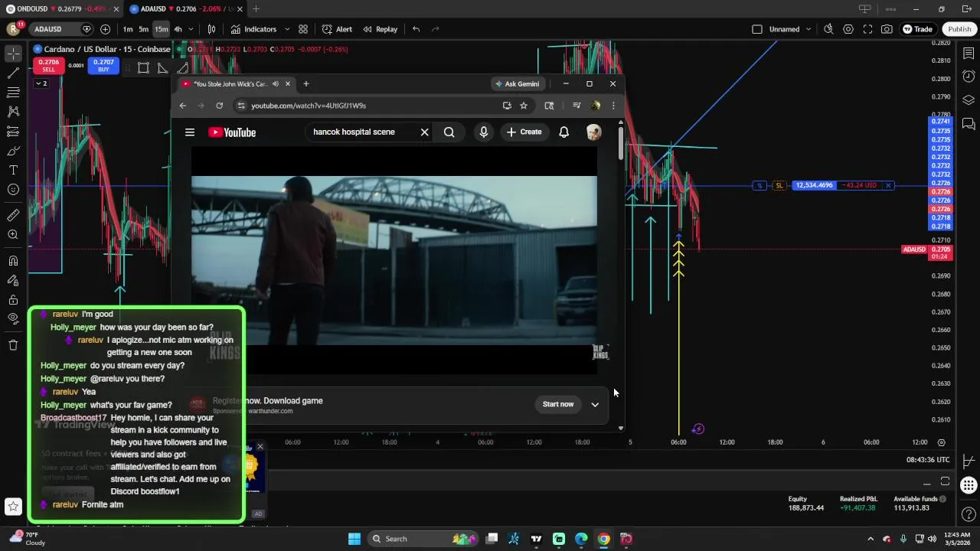Click the red 0.2706 SELL button
This screenshot has height=551, width=980.
click(x=48, y=66)
